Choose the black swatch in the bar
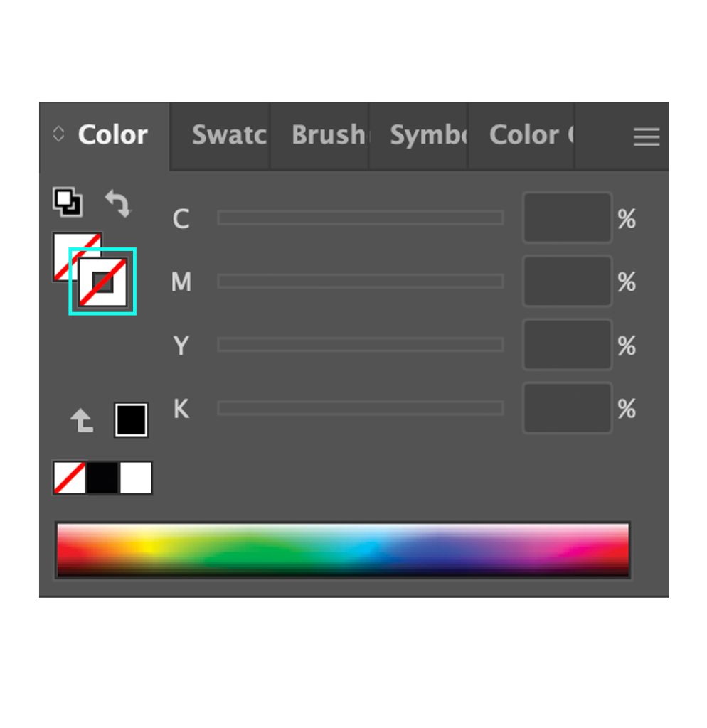 102,477
